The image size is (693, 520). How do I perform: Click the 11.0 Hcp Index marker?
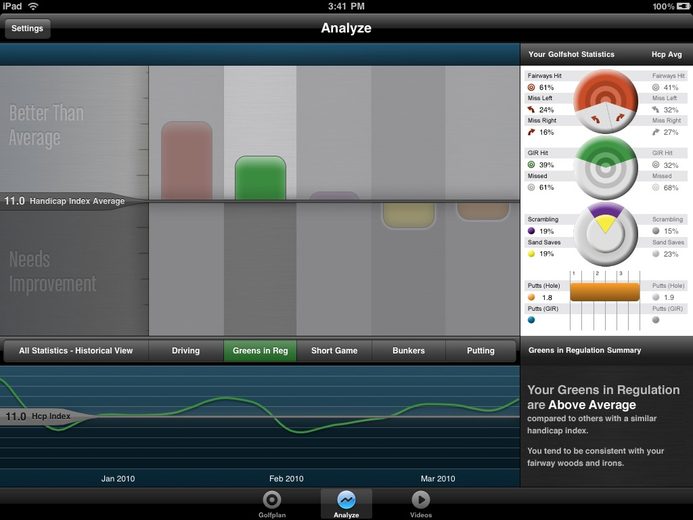38,416
